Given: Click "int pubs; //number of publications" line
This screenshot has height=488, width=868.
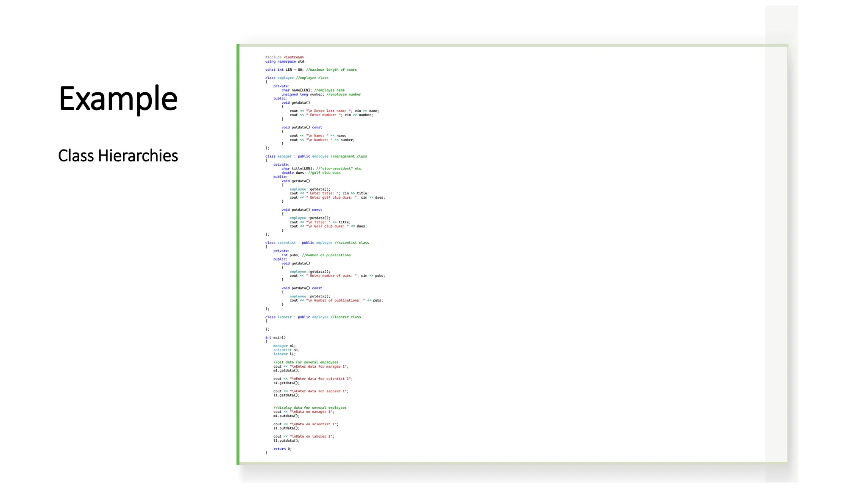Looking at the screenshot, I should tap(316, 255).
